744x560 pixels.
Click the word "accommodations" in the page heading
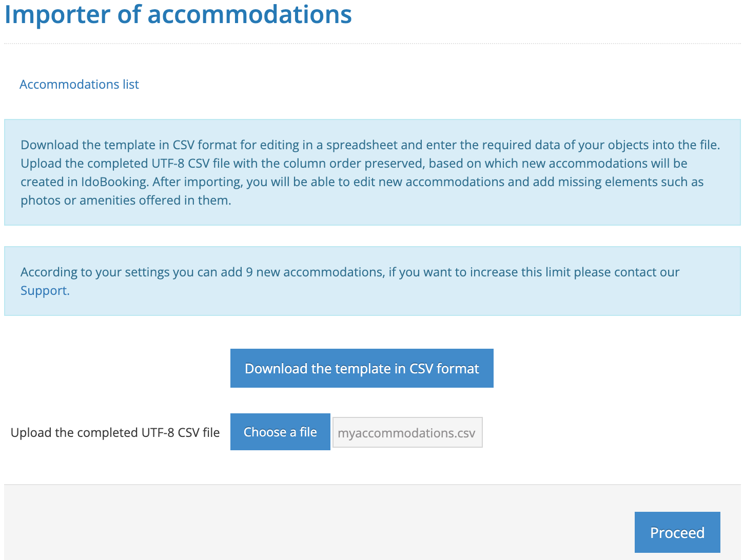[x=249, y=14]
